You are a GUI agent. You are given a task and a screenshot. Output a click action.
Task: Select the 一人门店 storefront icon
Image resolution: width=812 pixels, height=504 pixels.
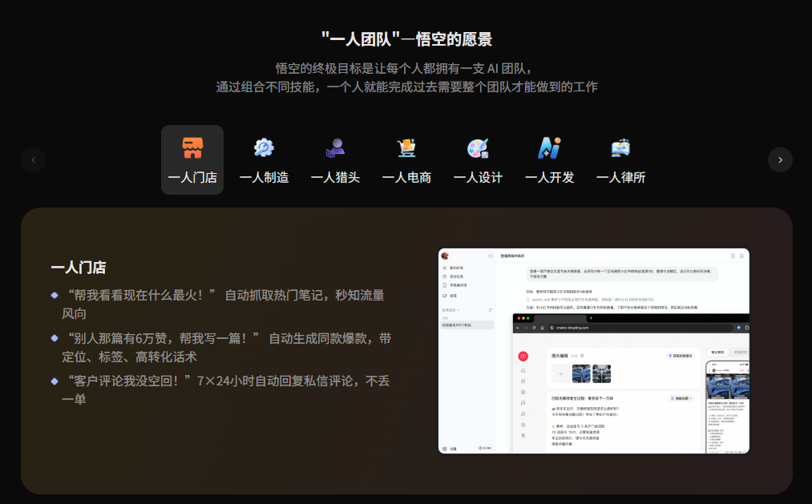click(192, 147)
